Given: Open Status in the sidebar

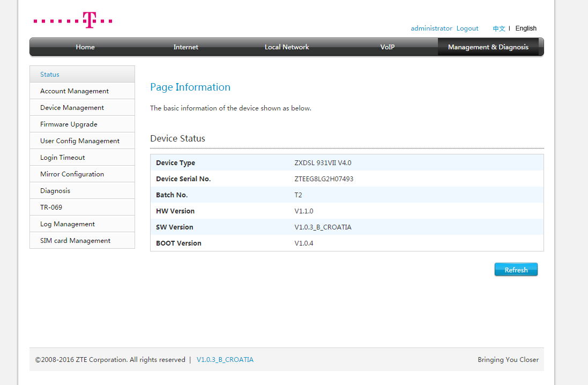Looking at the screenshot, I should 50,75.
